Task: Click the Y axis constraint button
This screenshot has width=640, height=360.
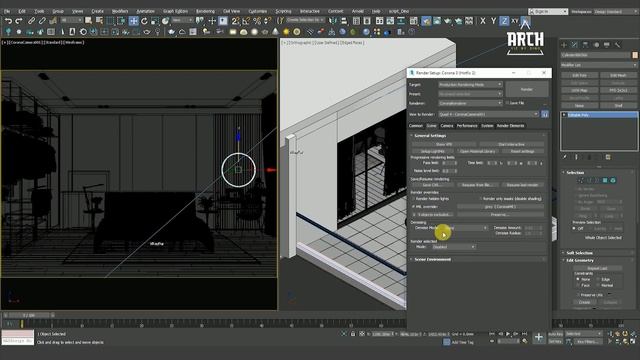Action: click(x=493, y=21)
